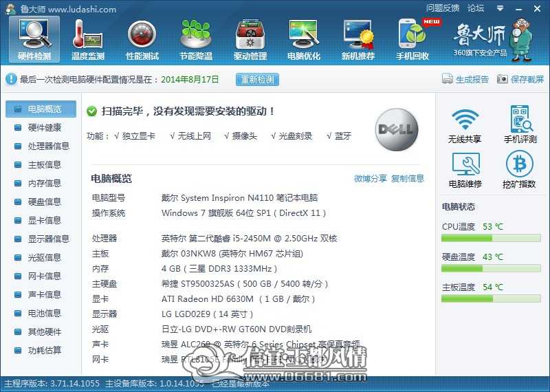Image resolution: width=550 pixels, height=392 pixels.
Task: Open 挖矿指数 bitcoin mining index
Action: coord(519,170)
